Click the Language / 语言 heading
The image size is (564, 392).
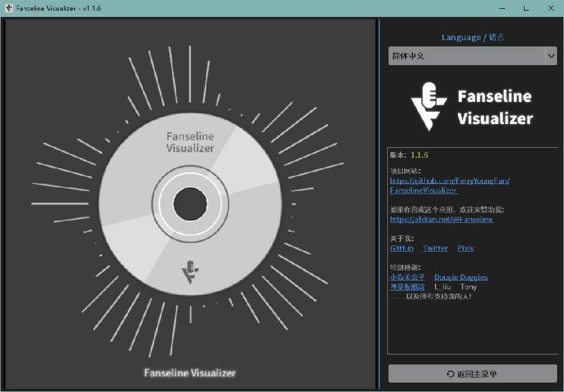(x=473, y=37)
